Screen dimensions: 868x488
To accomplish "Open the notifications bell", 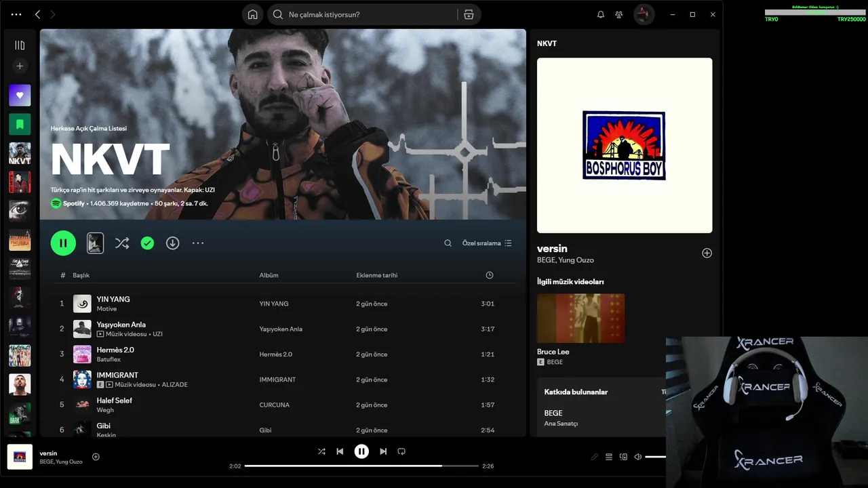I will (x=600, y=14).
